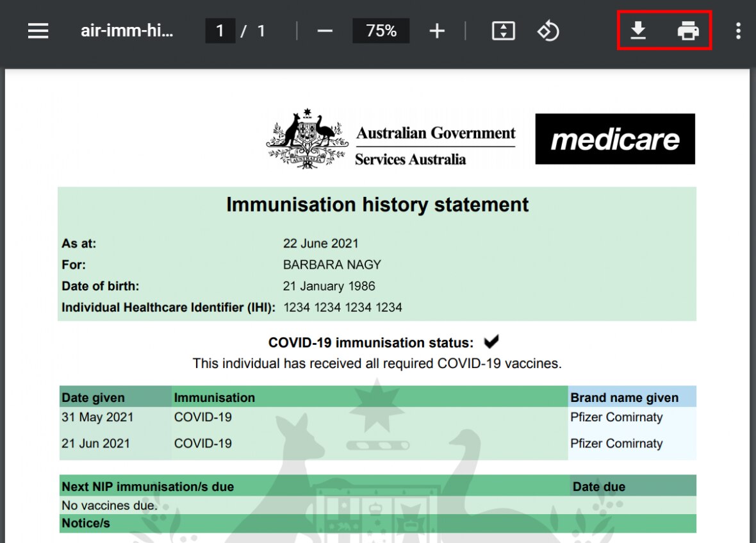Screen dimensions: 756x543
Task: Click the IHI number 1234 1234 1234 1234
Action: 343,308
